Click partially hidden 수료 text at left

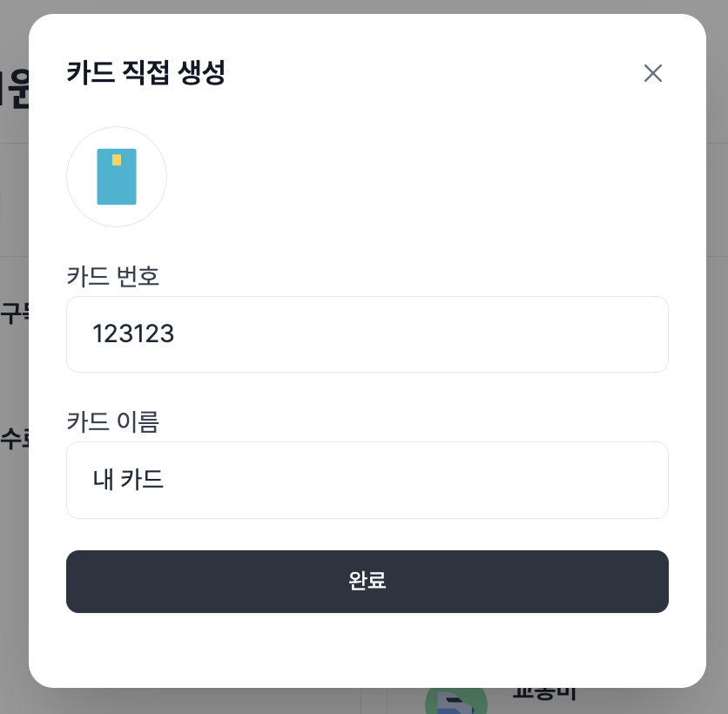[x=14, y=439]
